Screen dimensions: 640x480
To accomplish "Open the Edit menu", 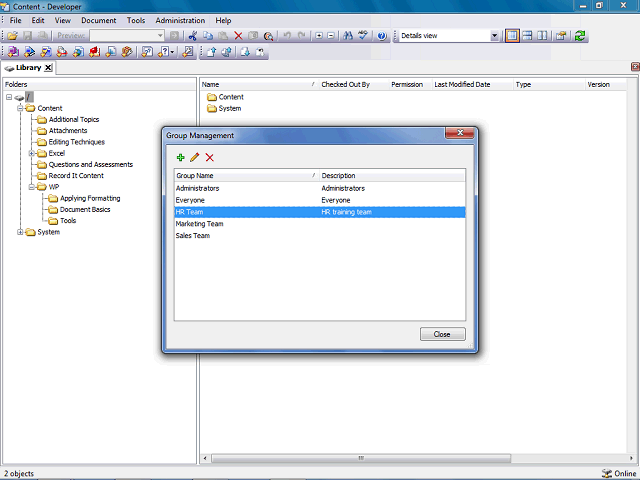I will point(38,20).
